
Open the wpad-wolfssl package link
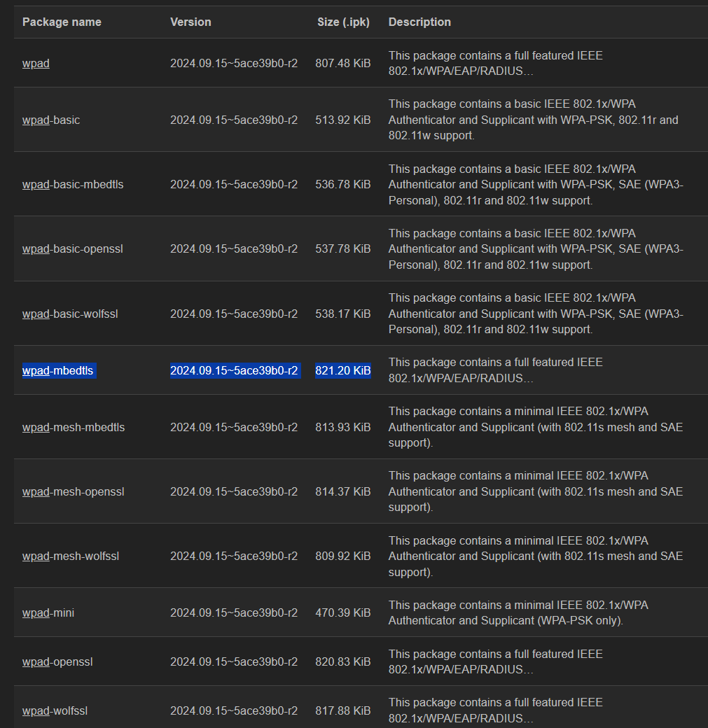point(55,710)
